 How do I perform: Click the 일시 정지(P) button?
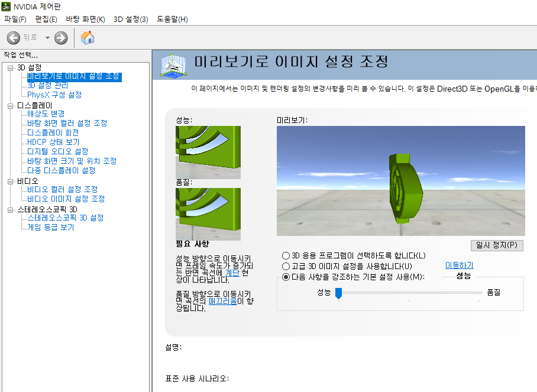(496, 245)
